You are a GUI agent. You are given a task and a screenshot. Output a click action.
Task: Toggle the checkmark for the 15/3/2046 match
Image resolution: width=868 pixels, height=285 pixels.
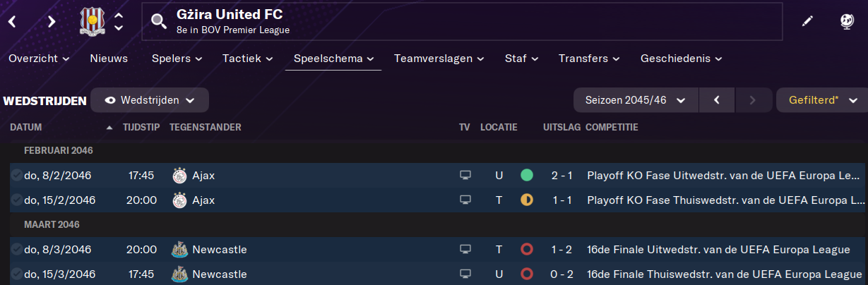(16, 274)
